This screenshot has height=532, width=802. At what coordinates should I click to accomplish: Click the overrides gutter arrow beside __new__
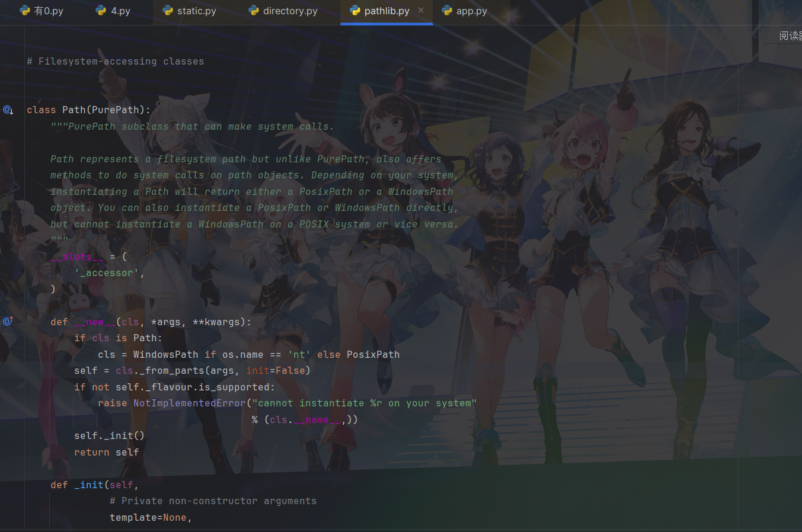click(x=8, y=321)
